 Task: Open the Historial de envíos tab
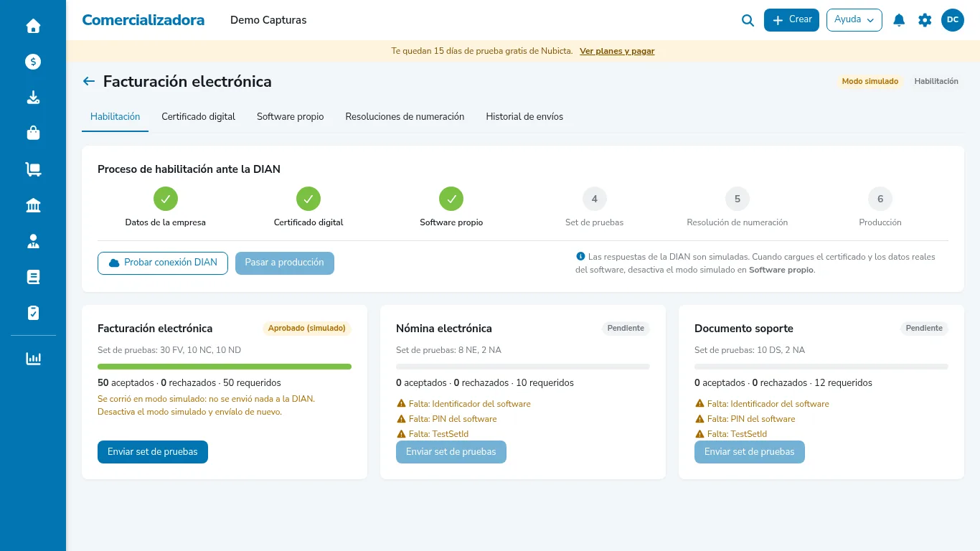(x=524, y=117)
